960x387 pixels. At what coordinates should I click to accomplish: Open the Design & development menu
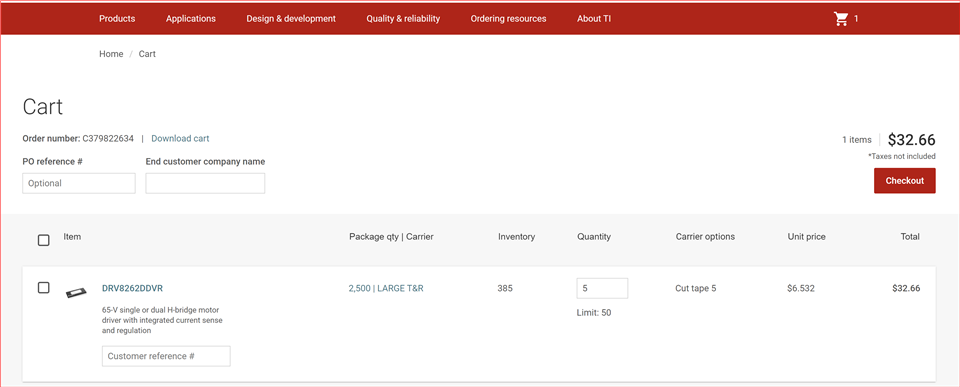[x=291, y=19]
